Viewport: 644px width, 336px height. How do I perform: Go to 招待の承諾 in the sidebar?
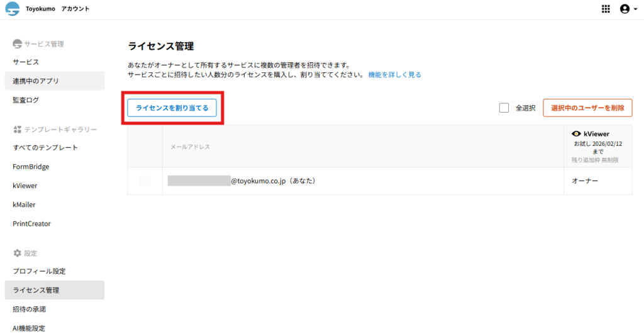click(x=29, y=310)
